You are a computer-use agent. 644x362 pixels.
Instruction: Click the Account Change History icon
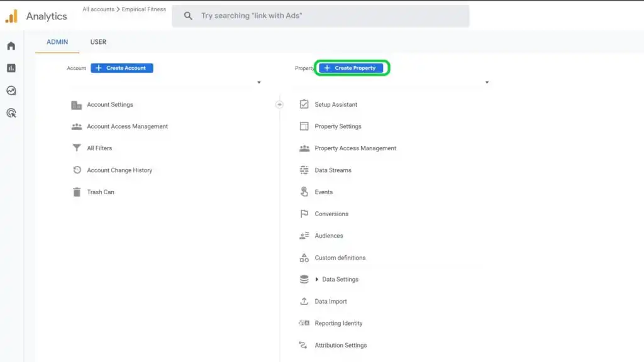tap(77, 170)
